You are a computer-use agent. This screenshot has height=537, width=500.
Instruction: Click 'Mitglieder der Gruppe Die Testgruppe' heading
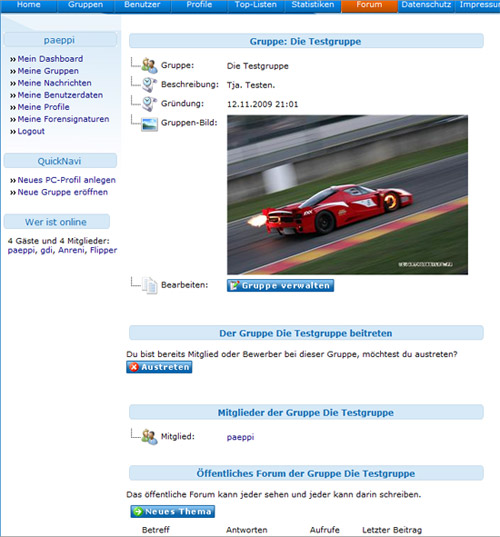pos(305,413)
